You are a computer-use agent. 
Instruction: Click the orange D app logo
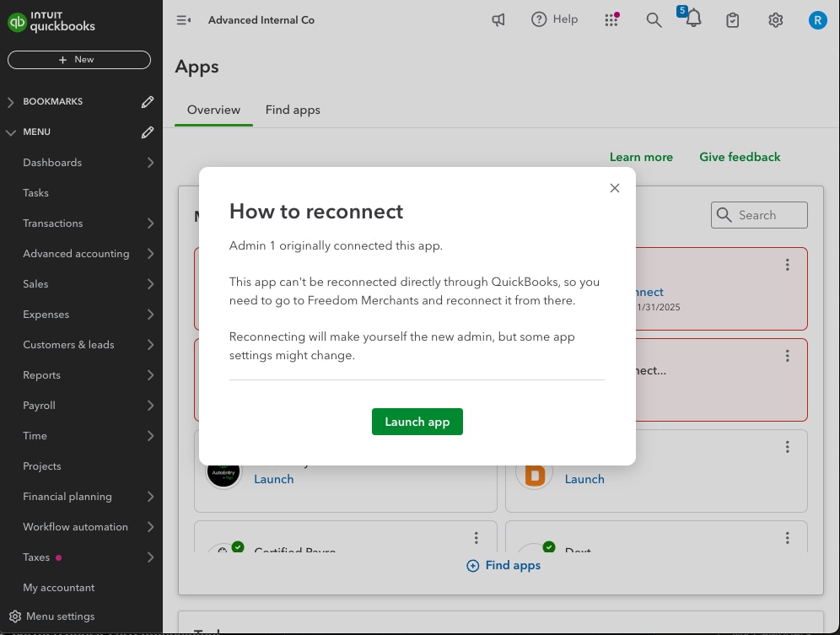click(x=535, y=475)
